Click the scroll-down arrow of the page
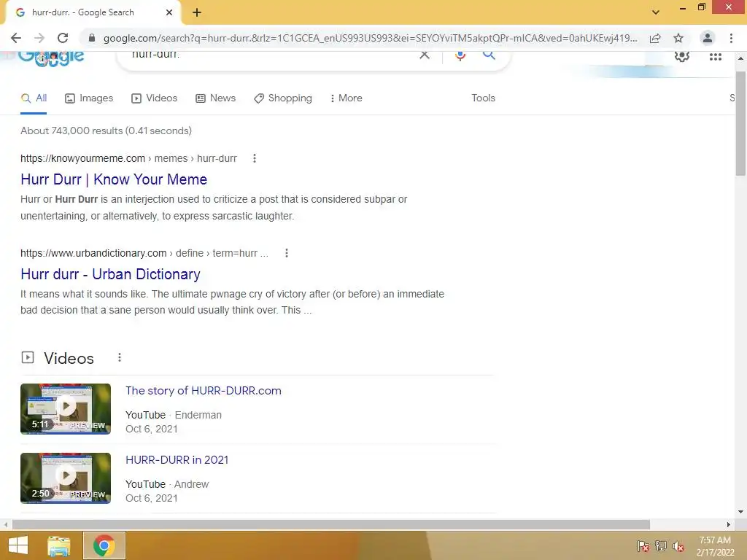The height and width of the screenshot is (560, 747). (740, 512)
